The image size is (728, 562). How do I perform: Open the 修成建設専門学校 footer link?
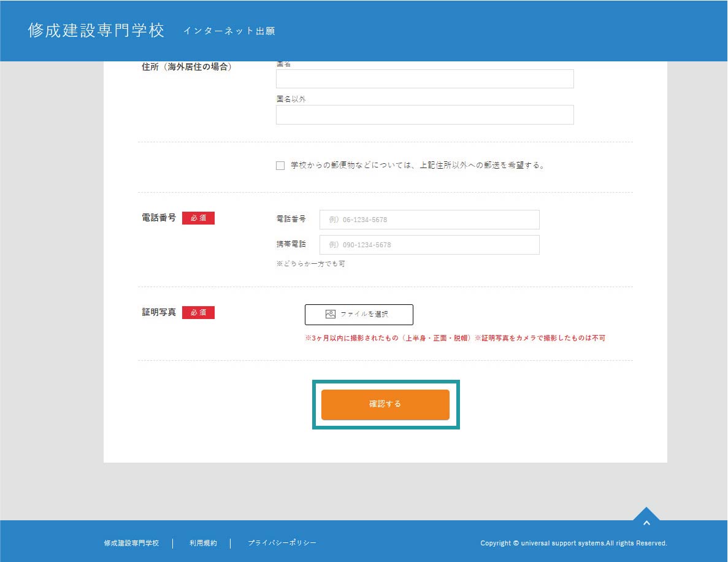click(131, 543)
